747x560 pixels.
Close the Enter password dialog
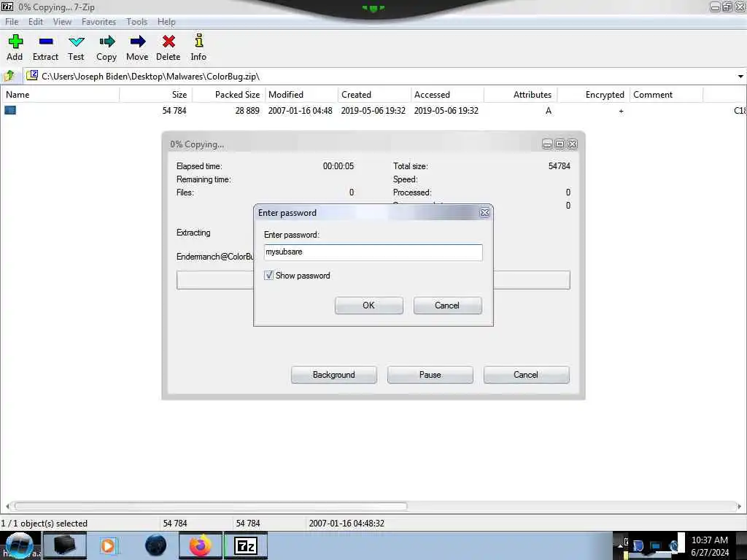(484, 213)
